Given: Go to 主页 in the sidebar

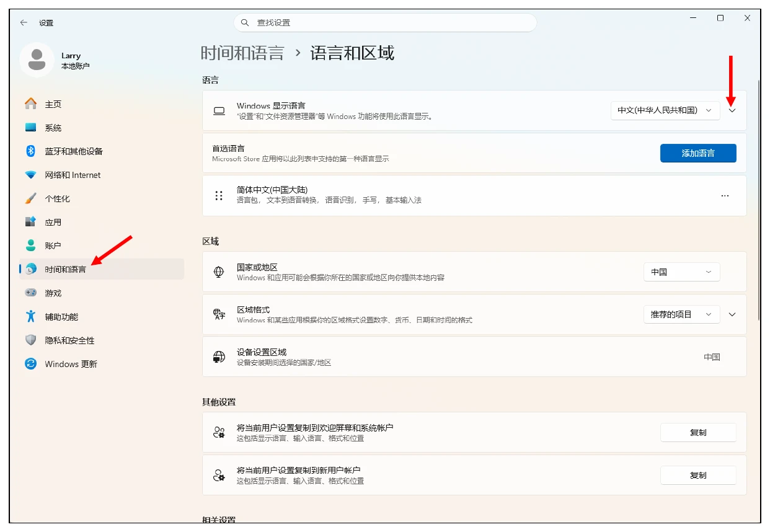Looking at the screenshot, I should click(x=102, y=104).
